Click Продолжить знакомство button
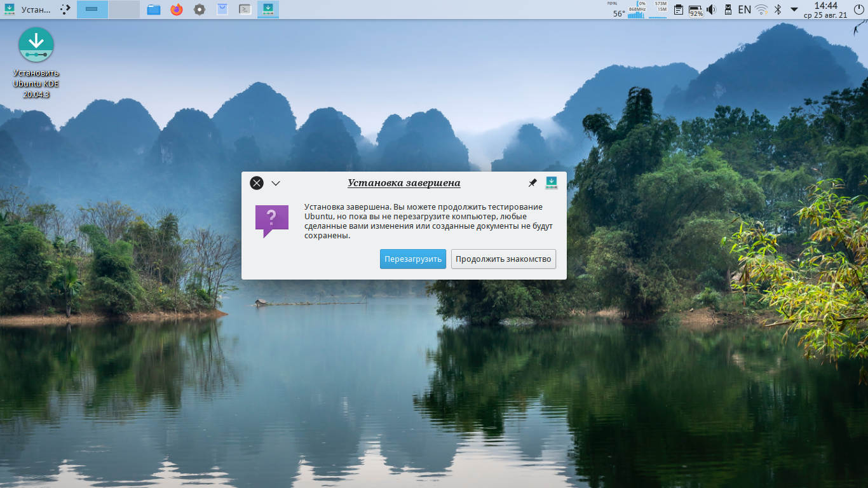Viewport: 868px width, 488px height. click(x=503, y=259)
